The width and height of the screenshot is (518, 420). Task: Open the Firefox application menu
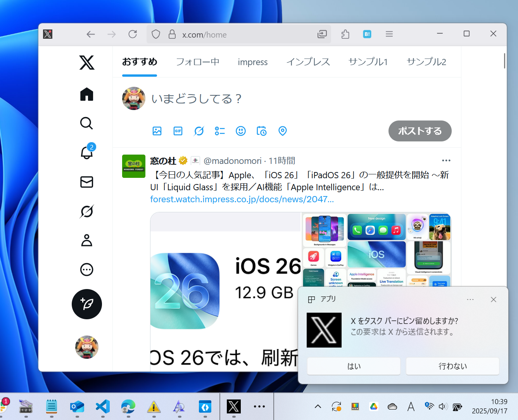pyautogui.click(x=389, y=34)
